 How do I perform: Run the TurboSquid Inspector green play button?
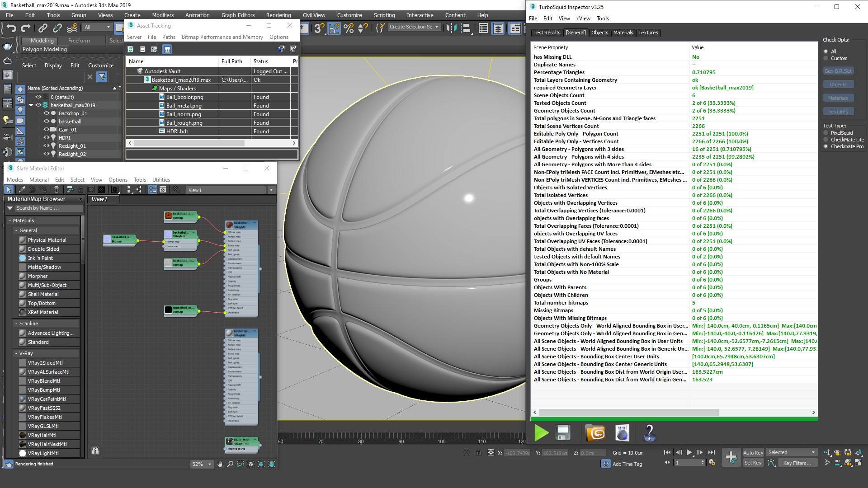point(541,432)
